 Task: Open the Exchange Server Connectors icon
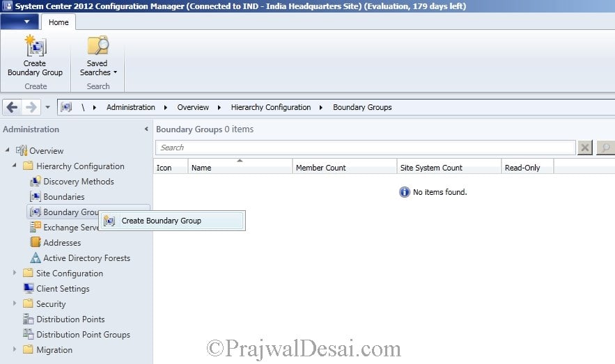point(36,227)
